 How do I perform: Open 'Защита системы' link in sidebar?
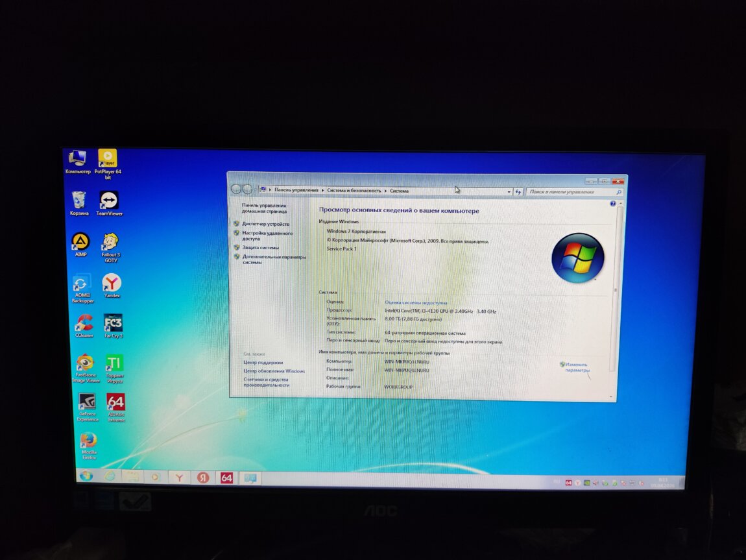tap(261, 247)
